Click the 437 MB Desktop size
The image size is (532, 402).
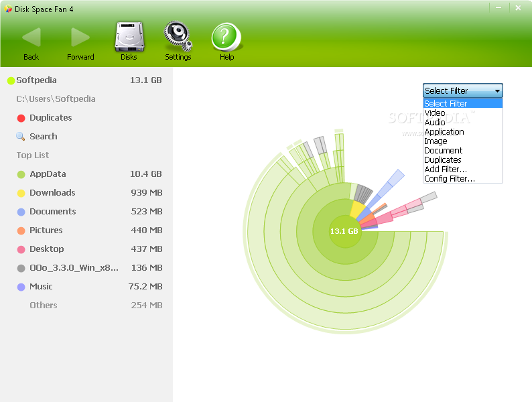147,249
